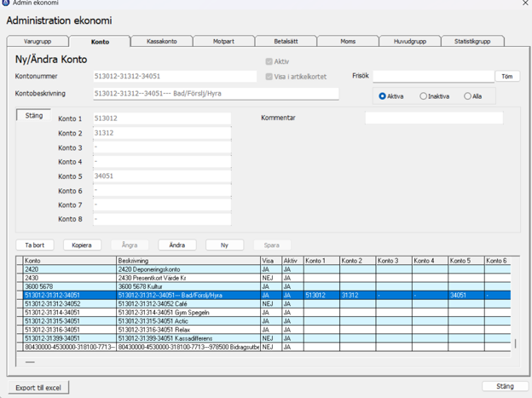This screenshot has width=532, height=398.
Task: Click the Konto 7 field
Action: click(x=162, y=205)
